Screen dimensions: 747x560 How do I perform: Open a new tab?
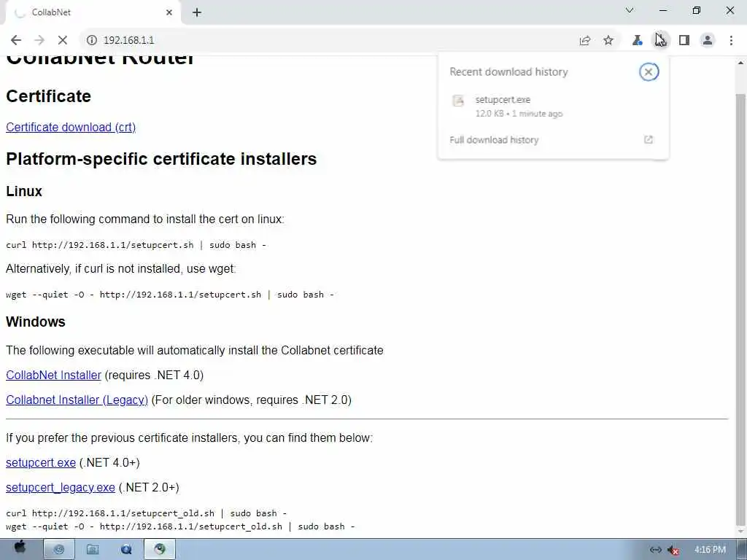click(197, 12)
